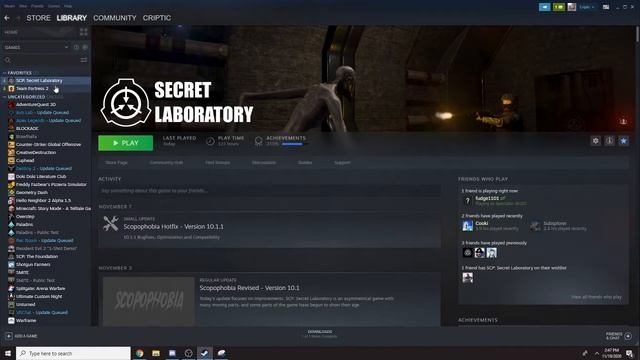Open the Community Hub link
Viewport: 640px width, 360px height.
point(166,162)
